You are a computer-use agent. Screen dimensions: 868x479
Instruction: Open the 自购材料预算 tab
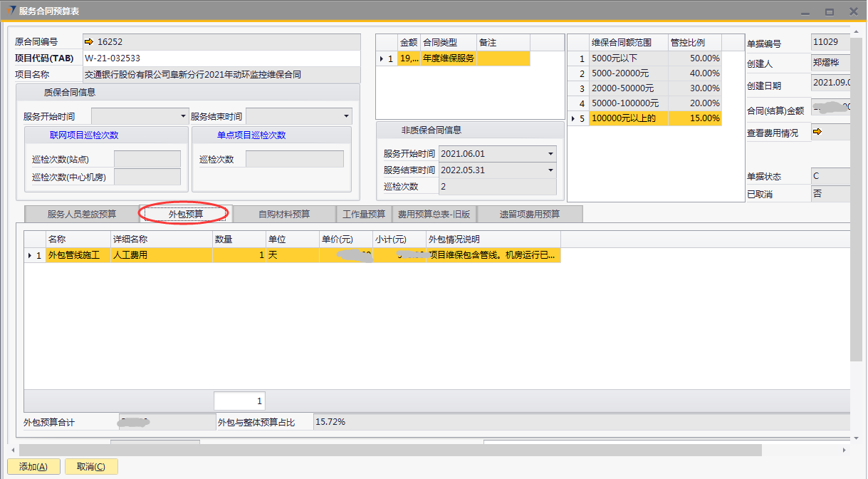pyautogui.click(x=284, y=214)
